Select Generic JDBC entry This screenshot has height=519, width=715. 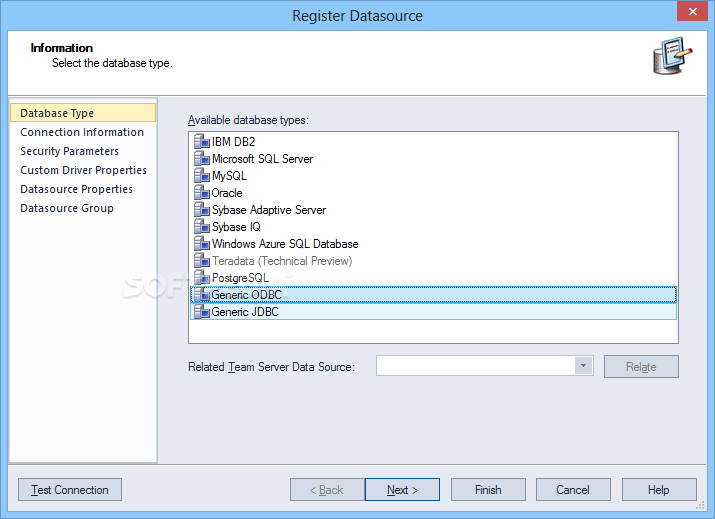click(x=433, y=311)
